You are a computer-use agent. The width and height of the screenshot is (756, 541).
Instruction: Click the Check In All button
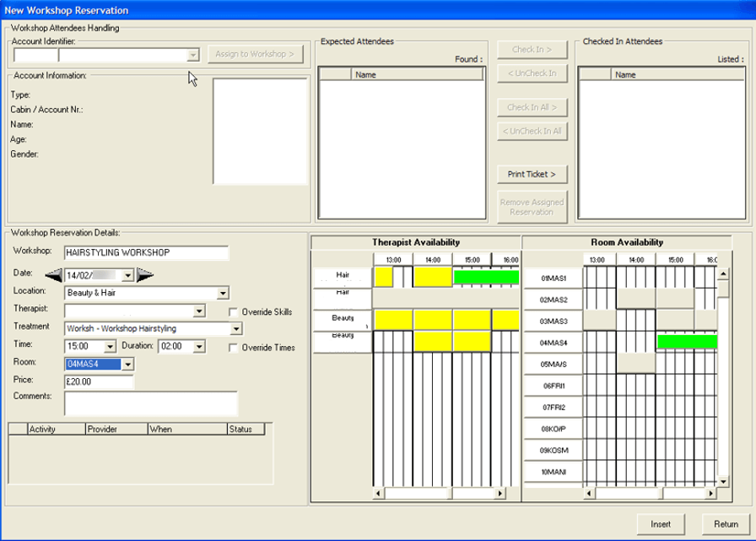click(x=532, y=107)
